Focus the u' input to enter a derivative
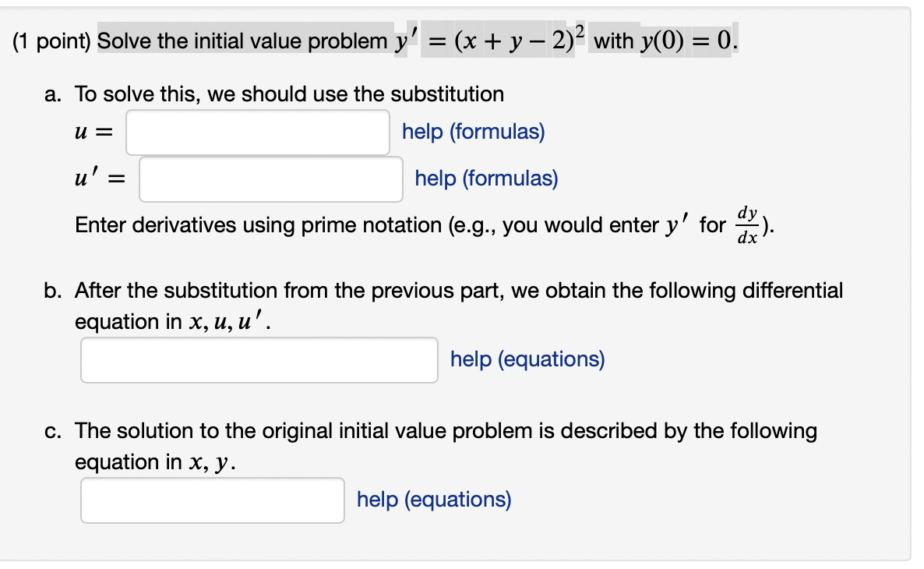 270,179
